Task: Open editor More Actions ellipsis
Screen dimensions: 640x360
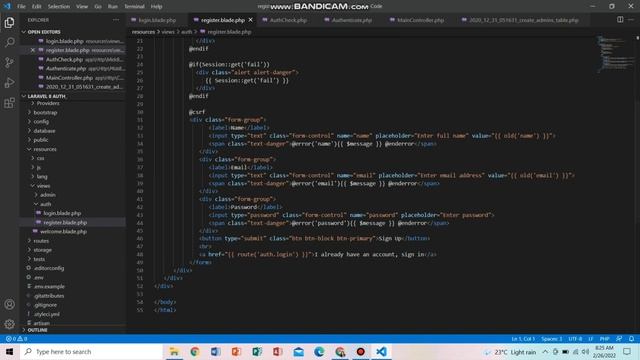Action: tap(631, 20)
